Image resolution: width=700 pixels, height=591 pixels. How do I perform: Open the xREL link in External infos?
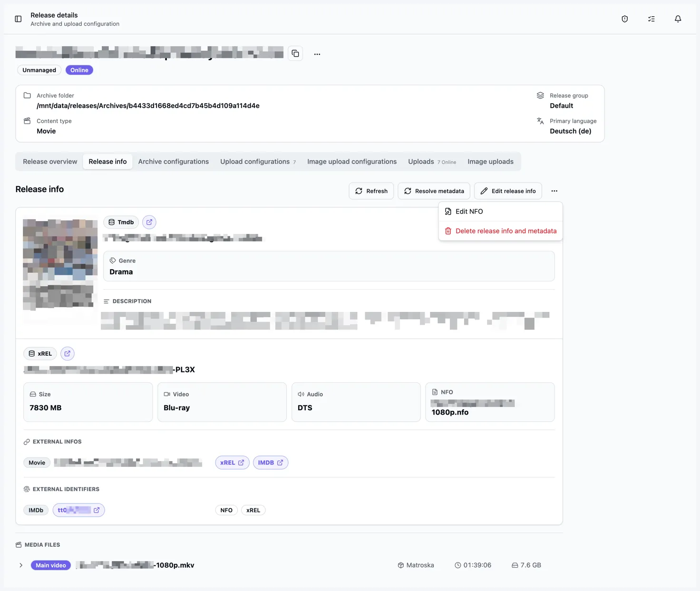coord(232,463)
